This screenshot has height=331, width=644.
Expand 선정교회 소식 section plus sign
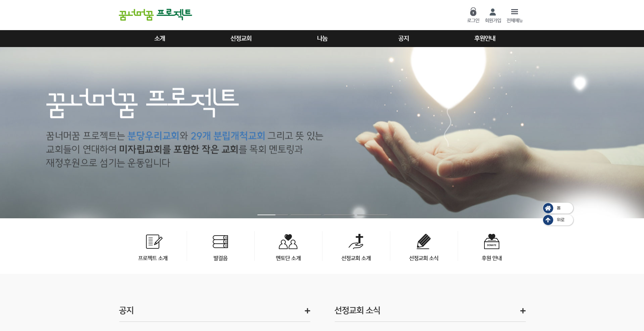pyautogui.click(x=523, y=311)
